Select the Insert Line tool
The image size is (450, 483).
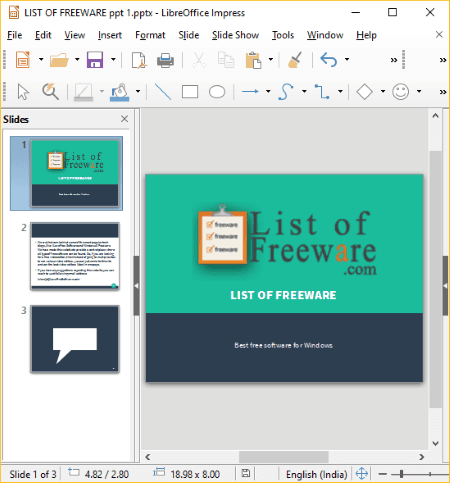point(163,92)
